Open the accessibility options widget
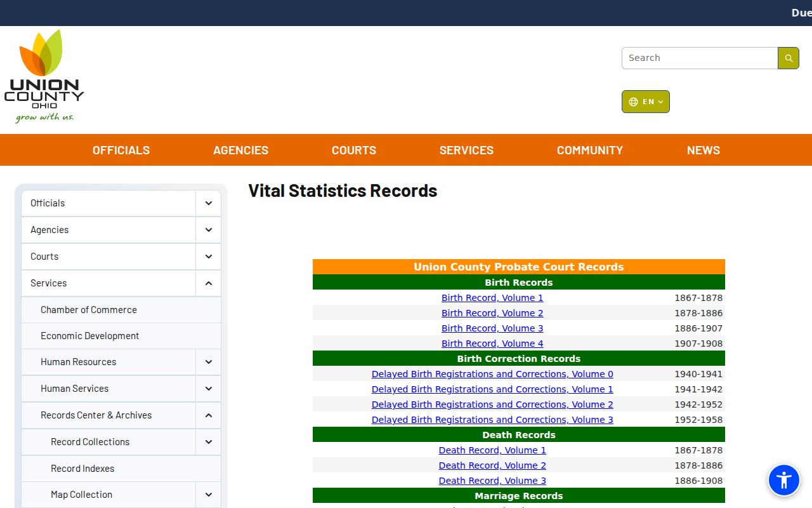 (784, 480)
